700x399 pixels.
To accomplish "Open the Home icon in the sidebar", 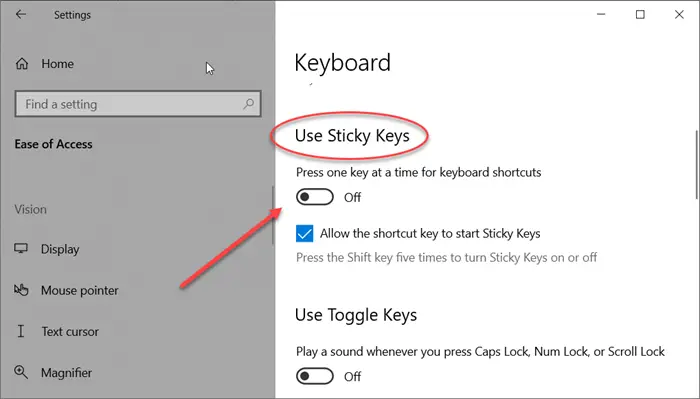I will (x=22, y=64).
